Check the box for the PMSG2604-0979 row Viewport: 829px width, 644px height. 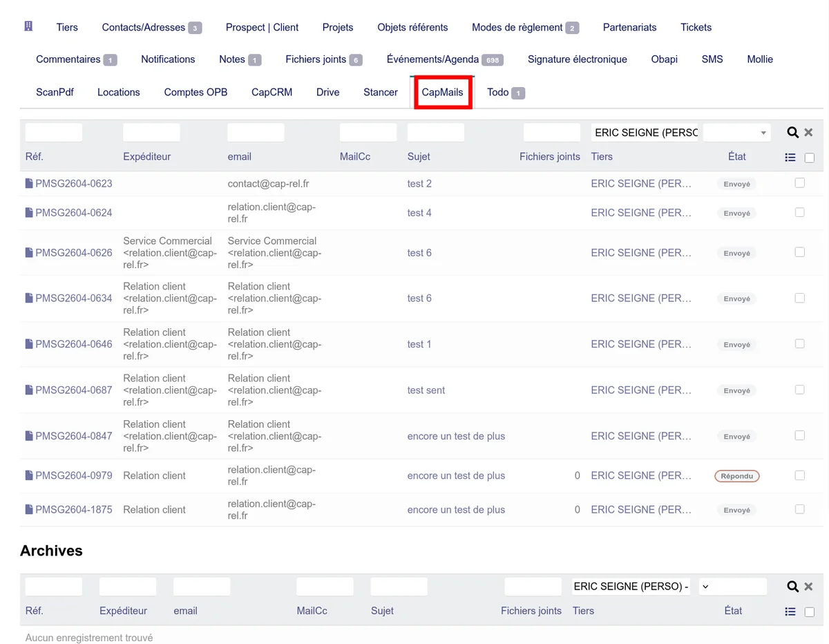[799, 475]
